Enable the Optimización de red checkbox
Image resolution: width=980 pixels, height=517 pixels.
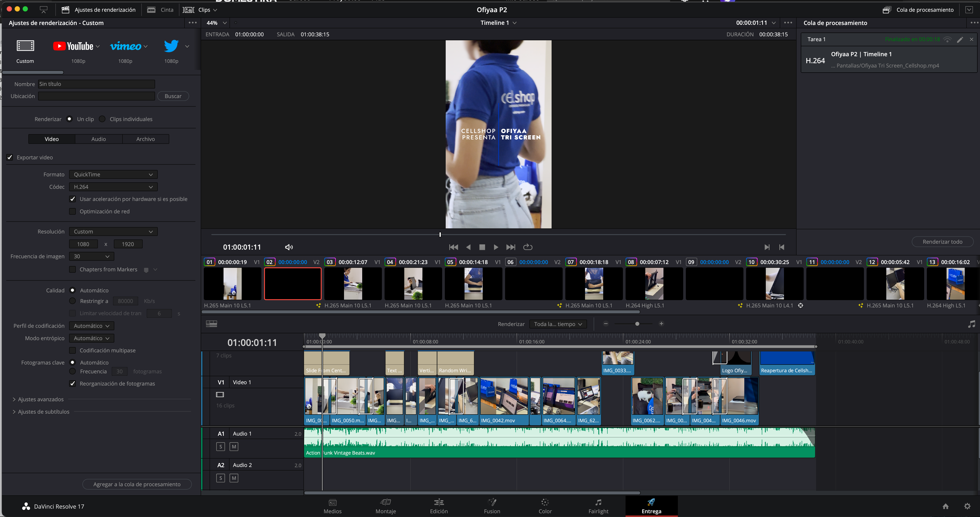(73, 211)
